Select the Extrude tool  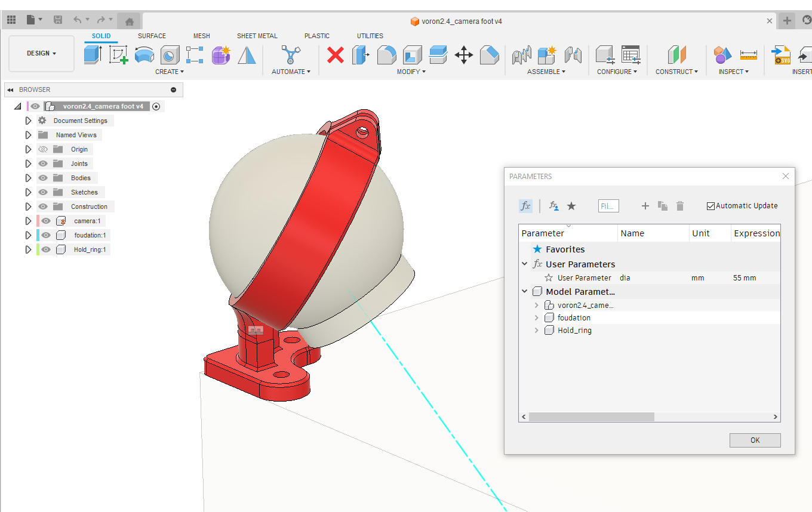click(93, 55)
